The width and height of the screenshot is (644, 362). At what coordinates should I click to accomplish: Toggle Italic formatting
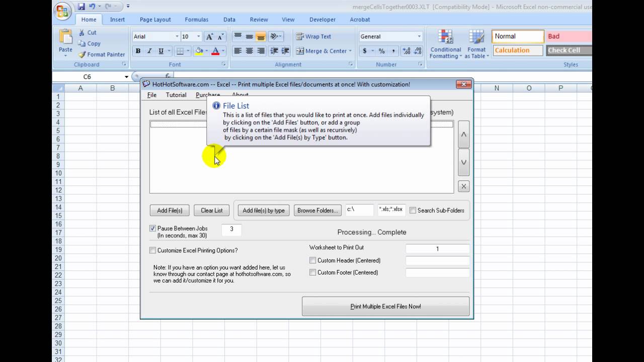[x=149, y=51]
